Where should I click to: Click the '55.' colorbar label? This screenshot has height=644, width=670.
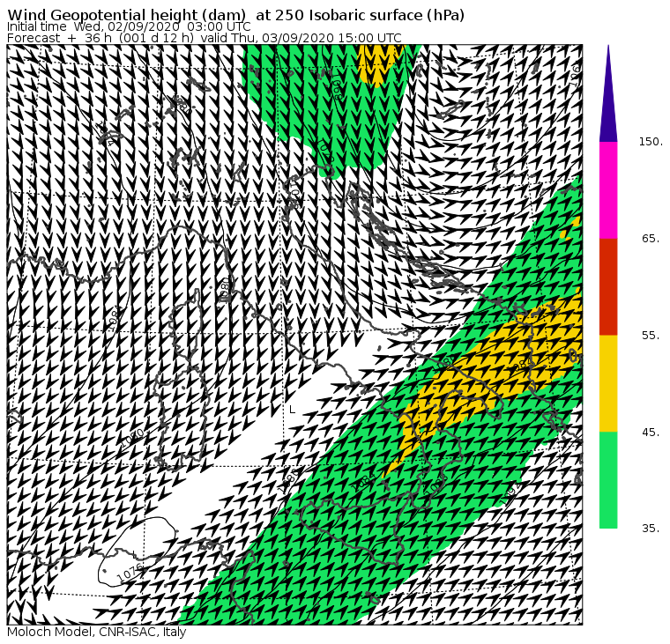coord(651,336)
